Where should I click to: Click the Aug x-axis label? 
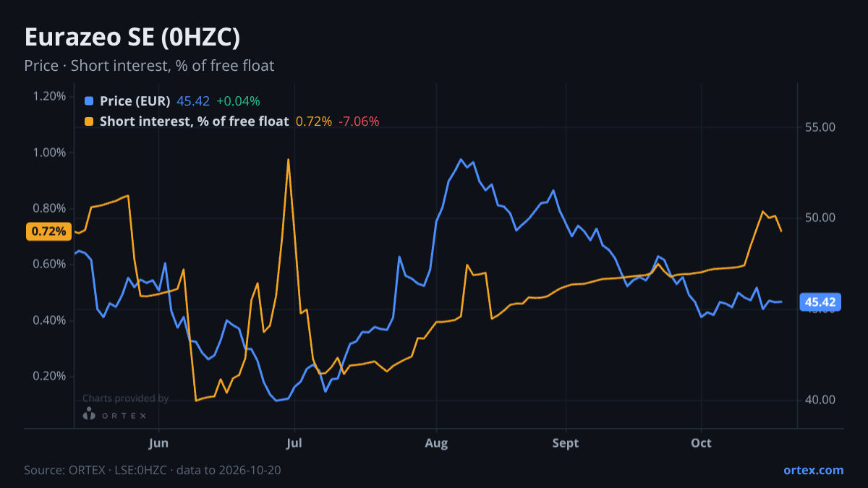(x=436, y=443)
